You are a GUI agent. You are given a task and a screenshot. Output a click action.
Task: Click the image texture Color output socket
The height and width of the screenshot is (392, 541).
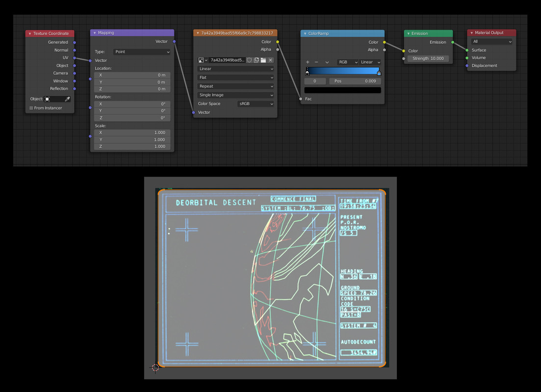[278, 42]
